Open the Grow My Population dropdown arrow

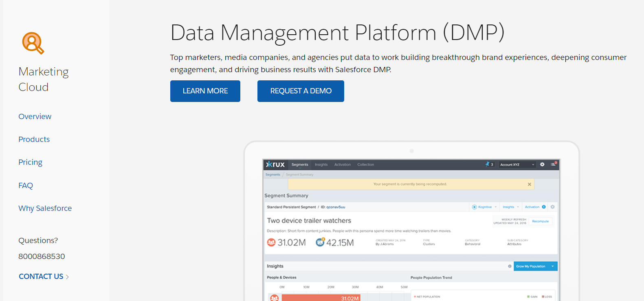tap(553, 266)
